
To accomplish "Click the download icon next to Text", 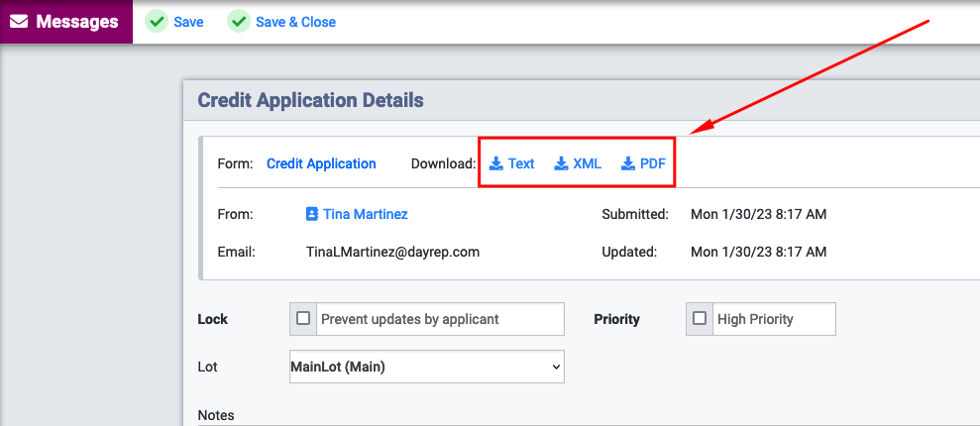I will pos(496,163).
